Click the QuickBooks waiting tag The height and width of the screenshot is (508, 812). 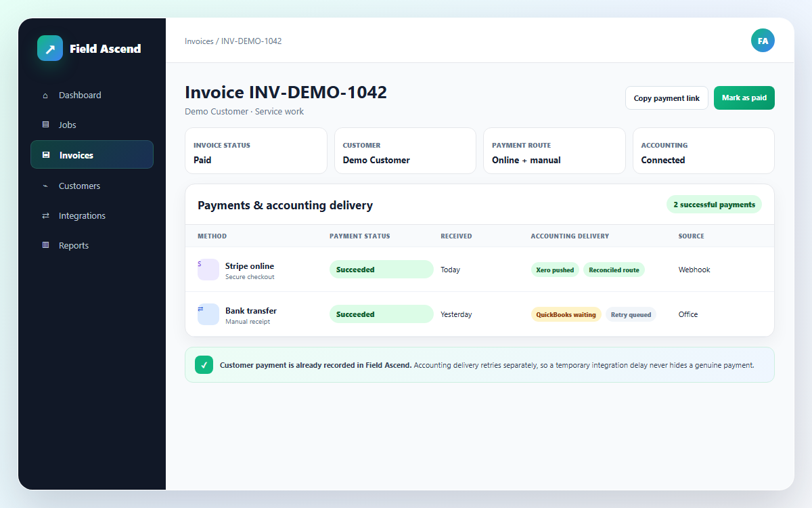point(566,314)
